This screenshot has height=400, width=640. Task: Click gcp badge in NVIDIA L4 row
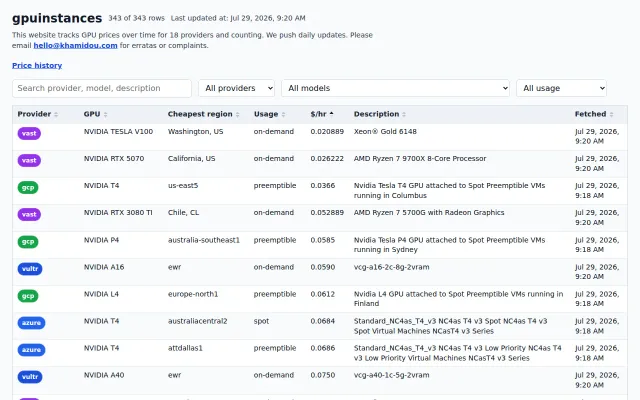coord(28,296)
